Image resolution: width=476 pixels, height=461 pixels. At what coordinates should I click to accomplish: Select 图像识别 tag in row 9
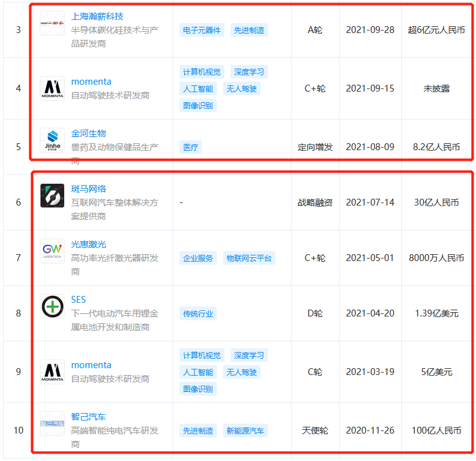(198, 389)
